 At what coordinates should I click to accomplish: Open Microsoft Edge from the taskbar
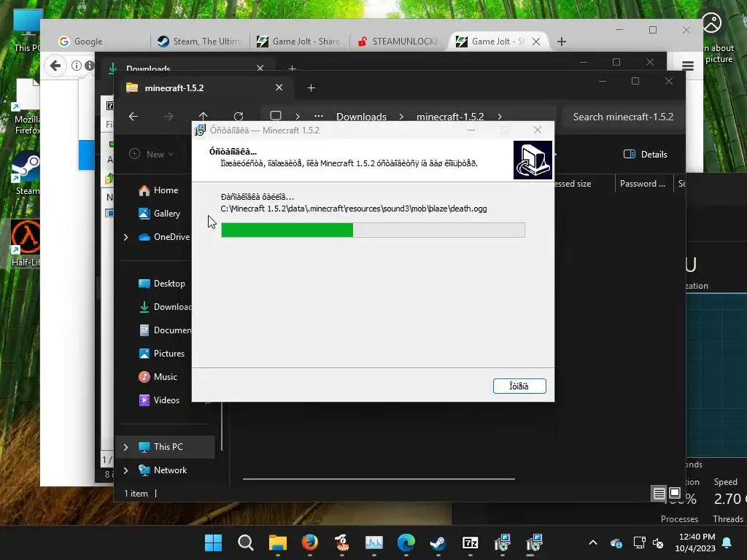point(406,542)
